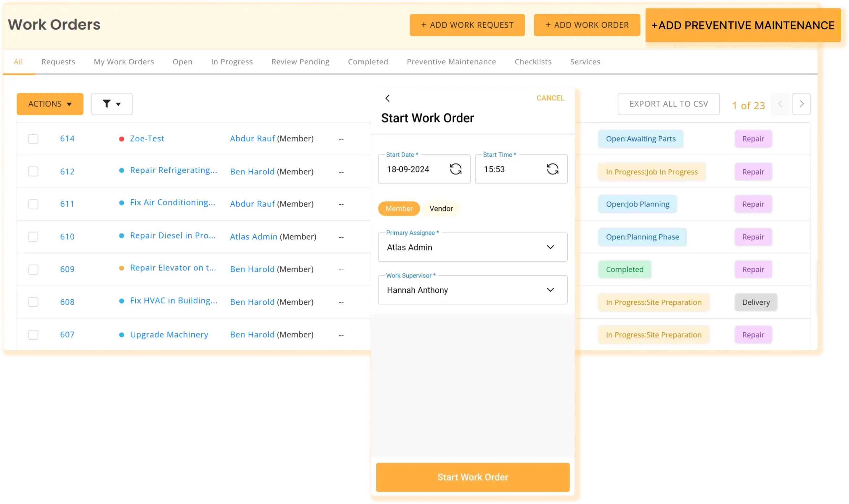This screenshot has height=504, width=849.
Task: Click the back arrow in Start Work Order panel
Action: pos(387,98)
